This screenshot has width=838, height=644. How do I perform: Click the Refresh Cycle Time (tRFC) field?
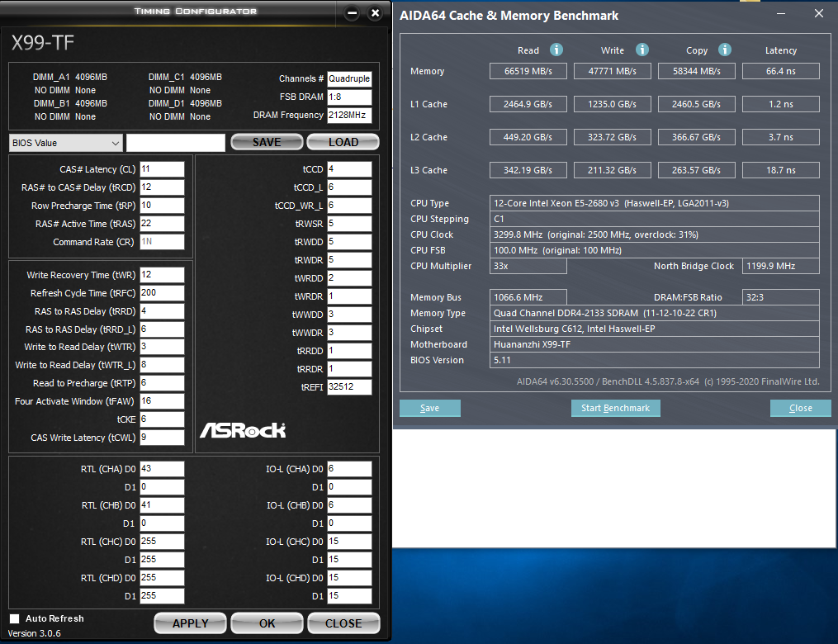tap(162, 293)
